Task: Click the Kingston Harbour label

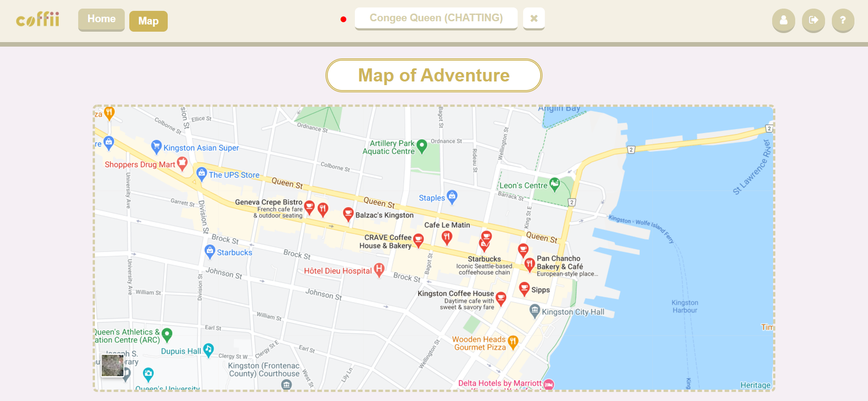Action: point(684,306)
